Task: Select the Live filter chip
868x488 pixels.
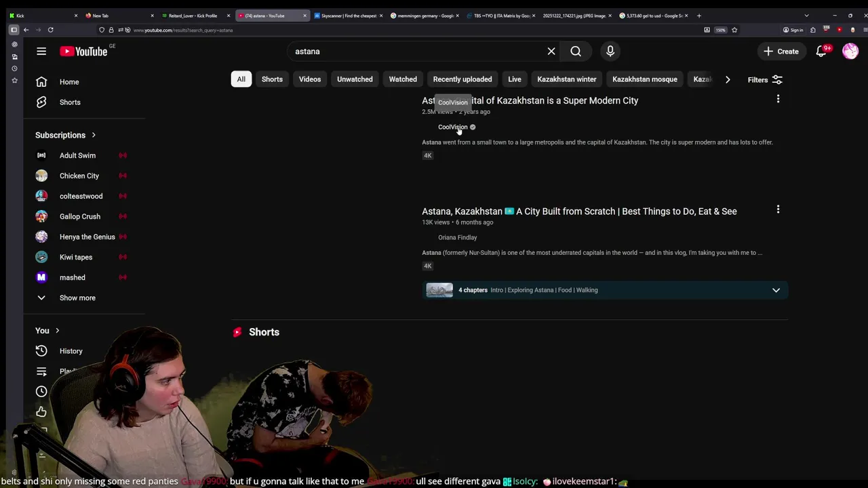Action: point(515,79)
